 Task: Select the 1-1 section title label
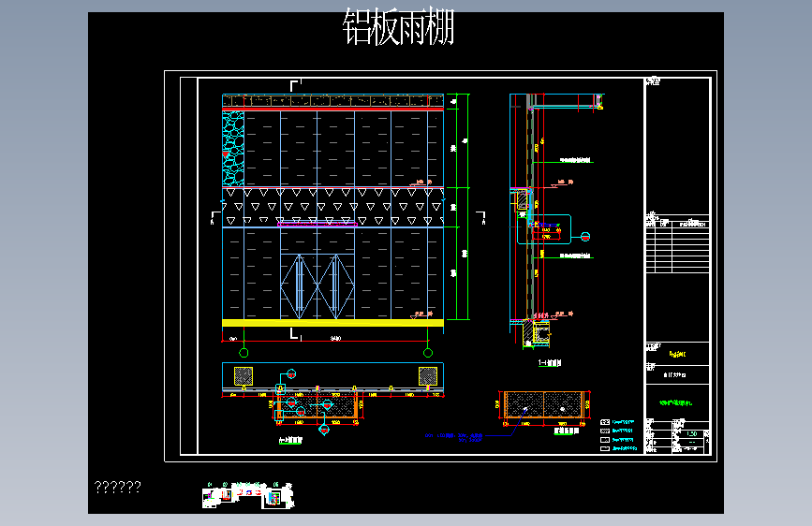tap(550, 363)
